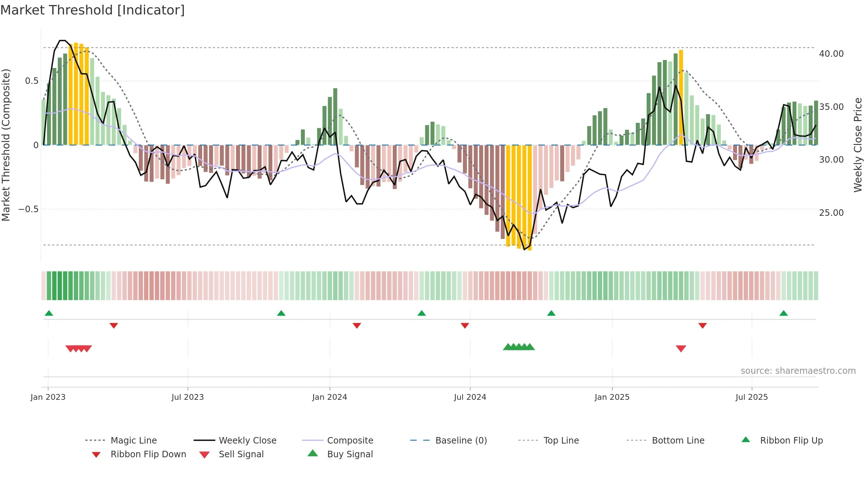Click the ribbon flip down marker near May 2025
The width and height of the screenshot is (868, 488).
coord(702,326)
